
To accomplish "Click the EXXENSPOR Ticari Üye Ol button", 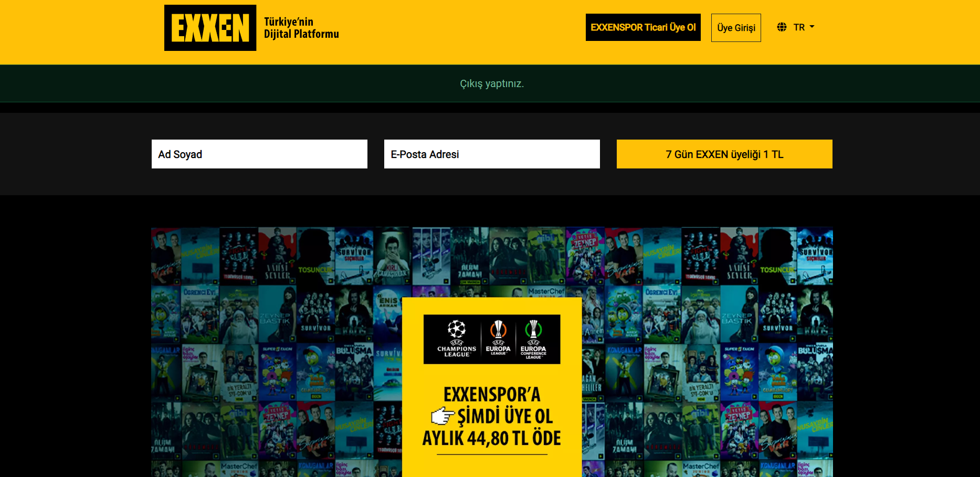I will coord(642,27).
